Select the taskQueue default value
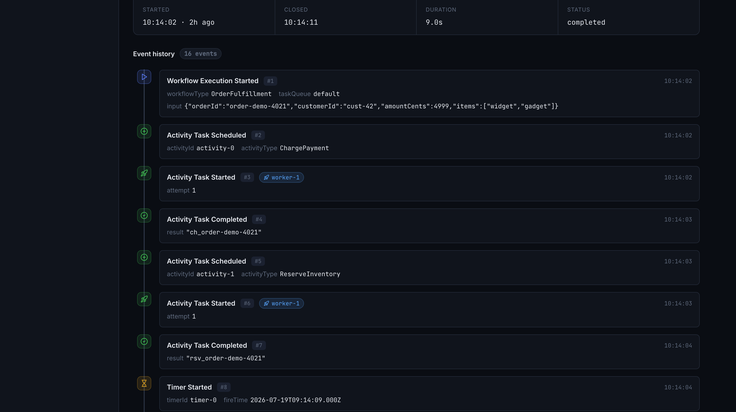The width and height of the screenshot is (736, 412). (x=326, y=94)
